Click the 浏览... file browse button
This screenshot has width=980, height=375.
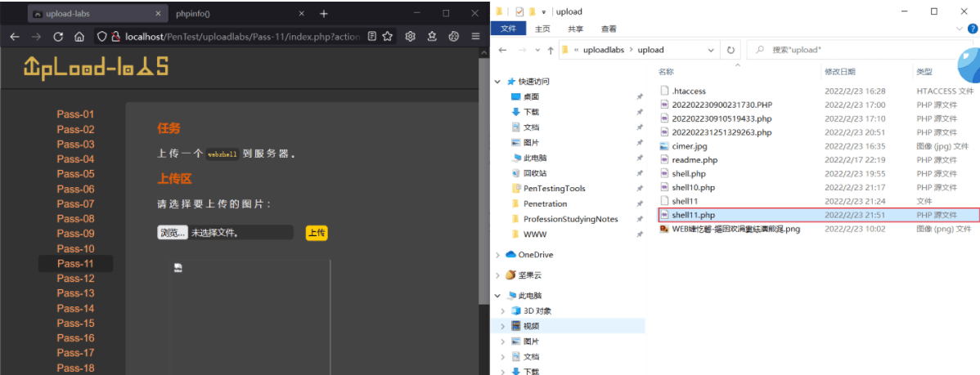pyautogui.click(x=173, y=233)
